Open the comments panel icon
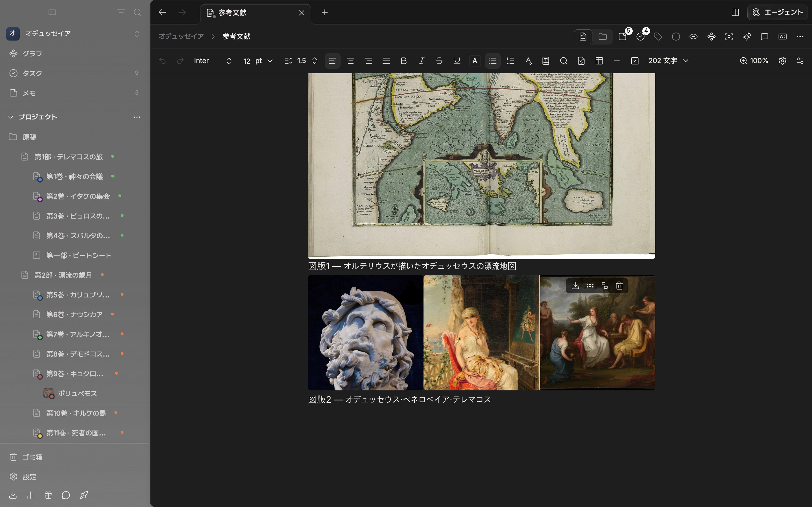The image size is (812, 507). coord(765,37)
